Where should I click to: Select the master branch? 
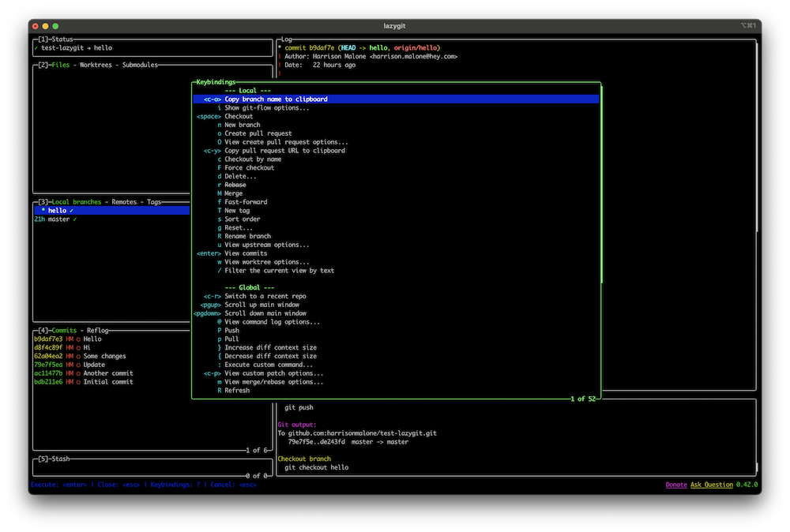59,219
